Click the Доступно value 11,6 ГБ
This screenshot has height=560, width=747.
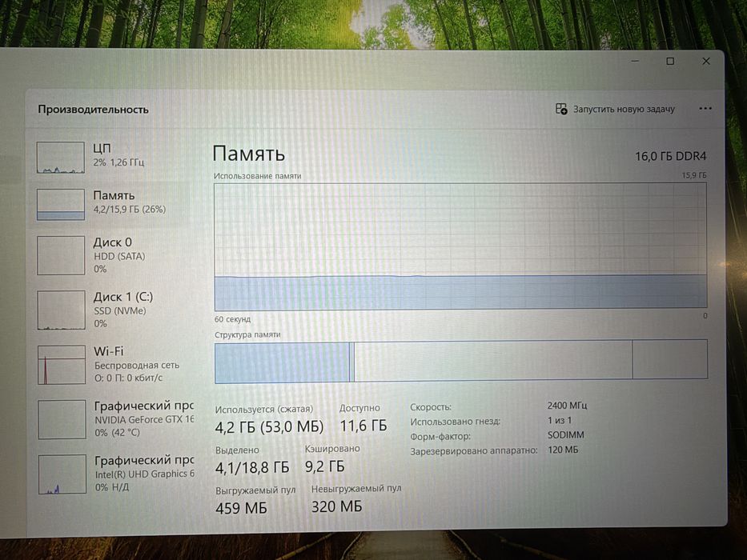pos(363,426)
